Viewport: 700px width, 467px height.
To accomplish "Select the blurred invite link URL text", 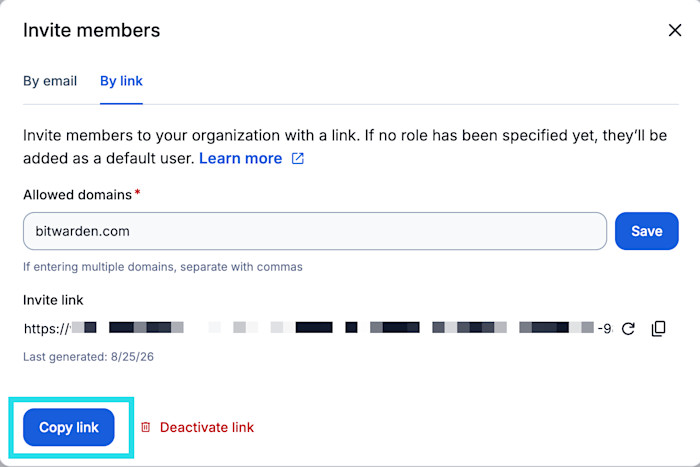I will click(318, 329).
